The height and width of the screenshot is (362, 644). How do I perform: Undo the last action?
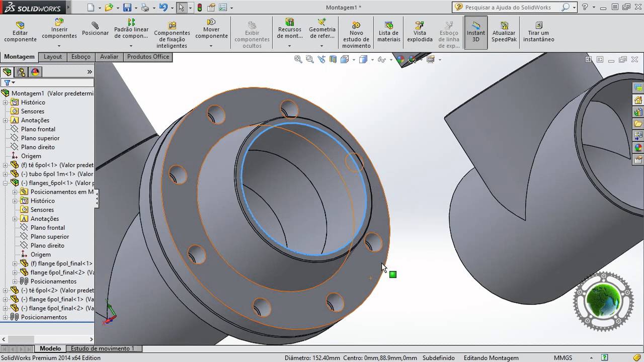163,8
